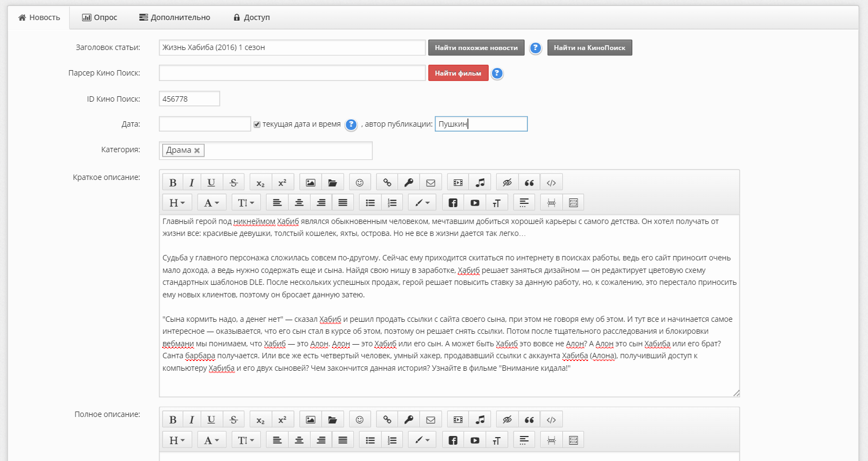868x461 pixels.
Task: Open Дополнительно tab
Action: point(175,17)
